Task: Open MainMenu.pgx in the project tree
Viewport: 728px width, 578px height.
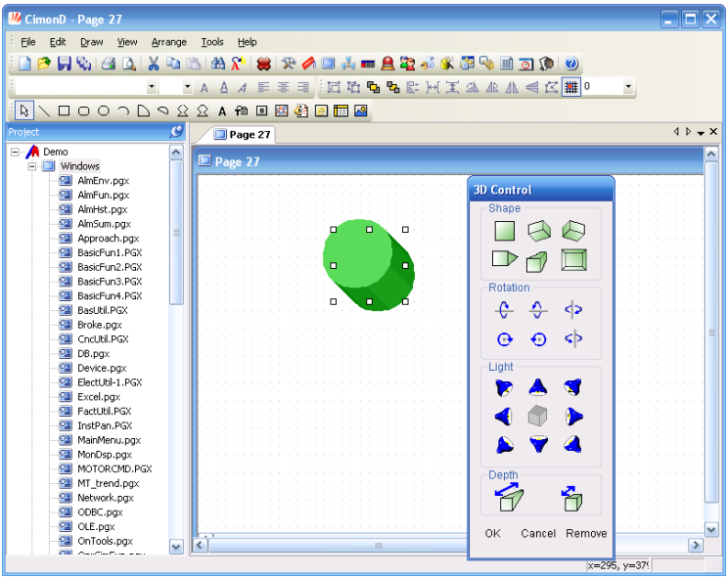Action: coord(109,440)
